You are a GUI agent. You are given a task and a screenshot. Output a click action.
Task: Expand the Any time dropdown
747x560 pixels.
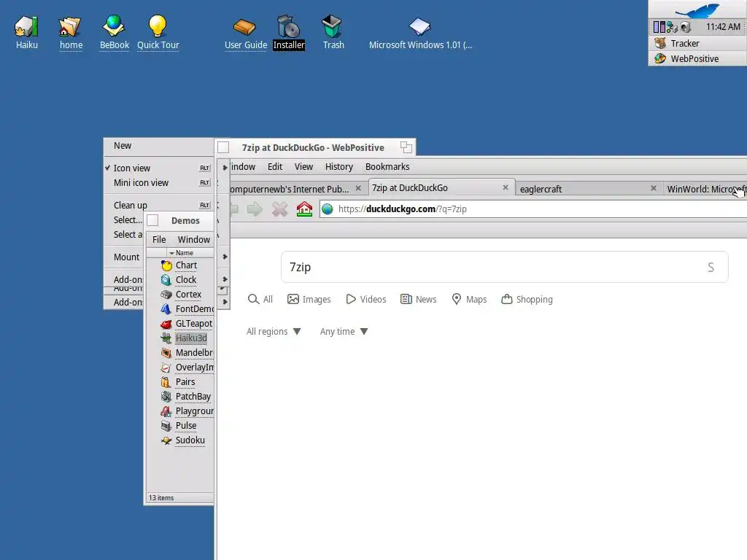[x=344, y=332]
